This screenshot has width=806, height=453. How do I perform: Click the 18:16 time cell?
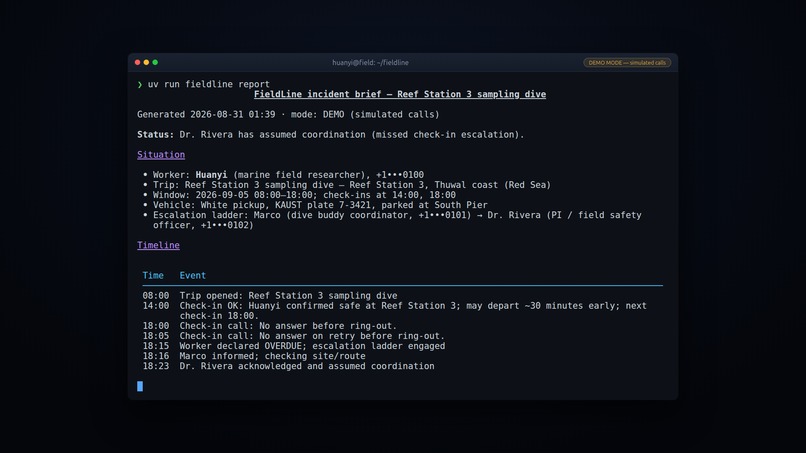(156, 356)
